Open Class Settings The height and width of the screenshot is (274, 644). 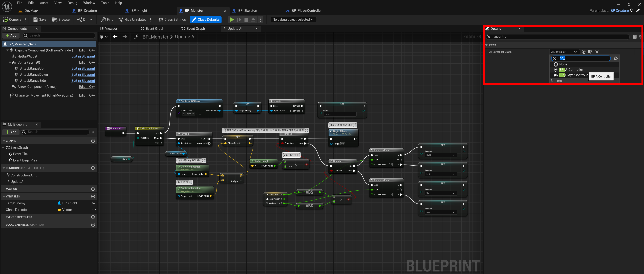tap(172, 20)
